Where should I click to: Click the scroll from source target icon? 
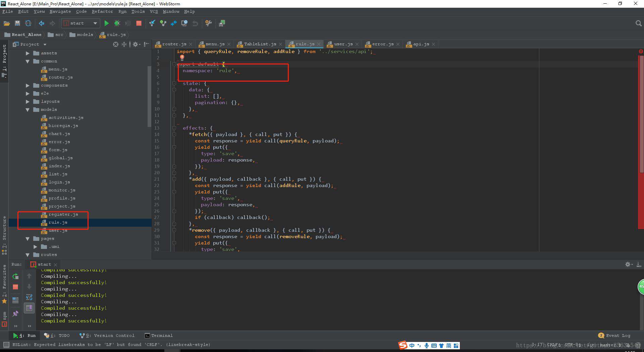116,44
